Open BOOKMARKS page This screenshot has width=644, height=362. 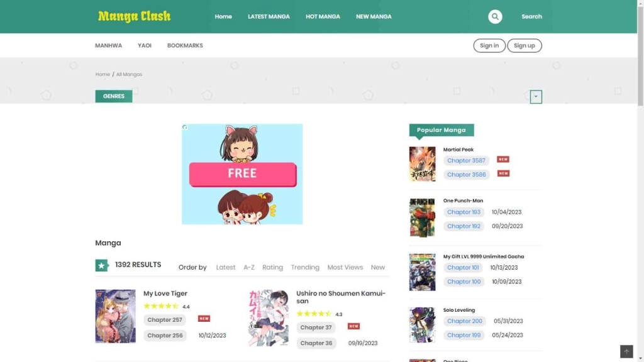pyautogui.click(x=185, y=45)
